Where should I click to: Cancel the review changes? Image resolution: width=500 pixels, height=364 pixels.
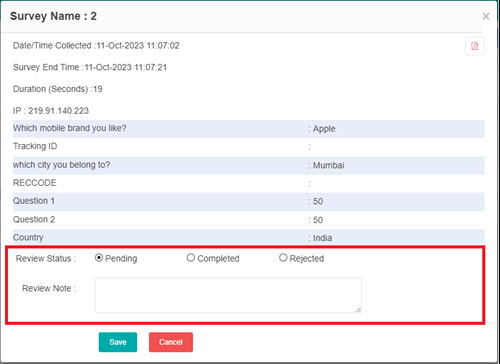point(171,342)
